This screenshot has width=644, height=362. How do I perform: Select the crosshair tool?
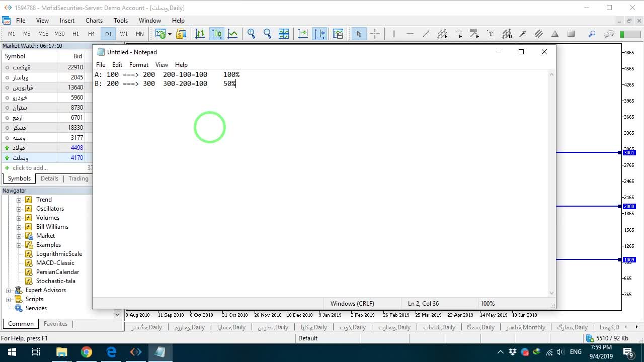tap(375, 34)
